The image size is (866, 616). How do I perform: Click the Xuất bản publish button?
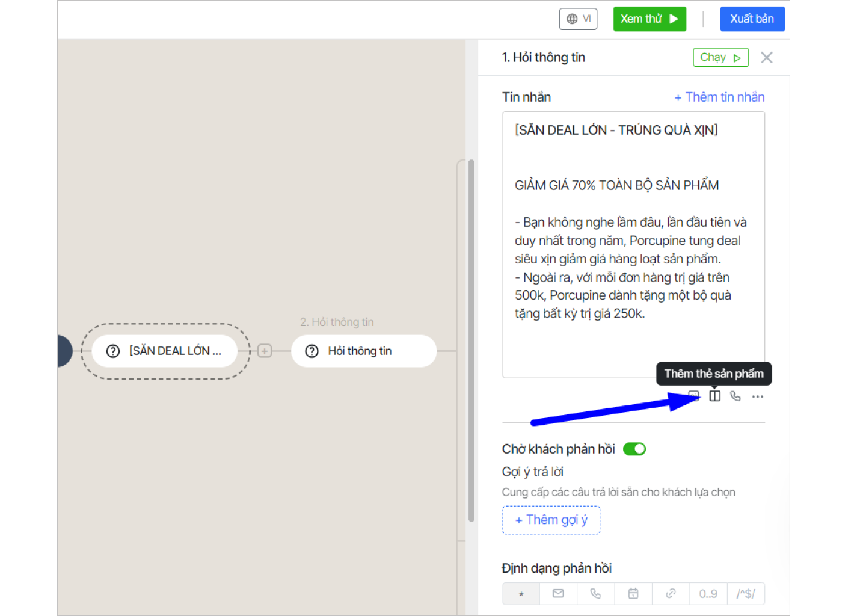(752, 19)
